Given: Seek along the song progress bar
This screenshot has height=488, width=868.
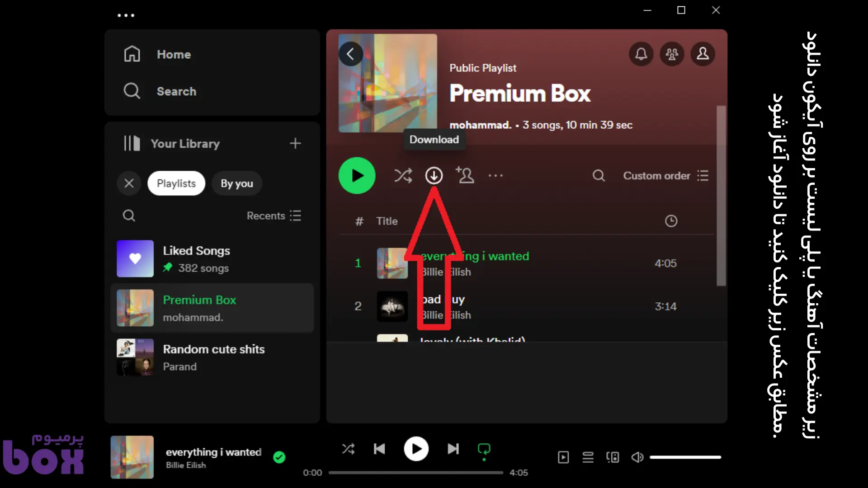Looking at the screenshot, I should point(415,473).
